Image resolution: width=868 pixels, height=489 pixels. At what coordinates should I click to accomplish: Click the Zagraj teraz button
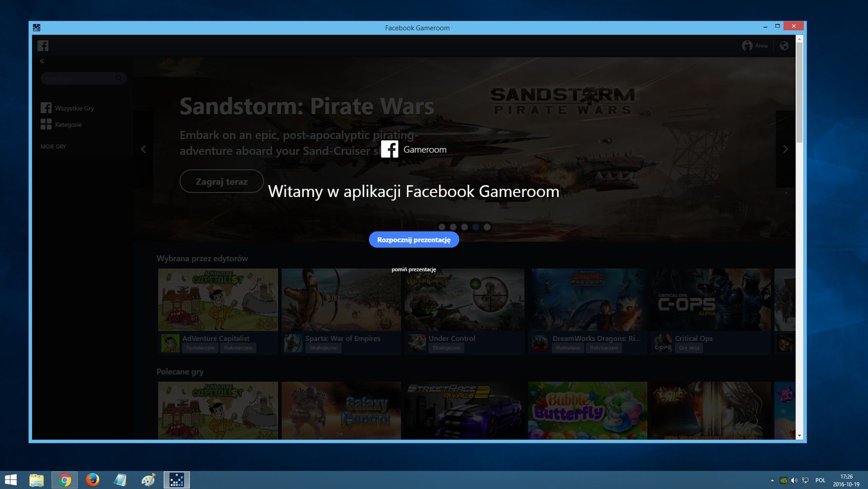click(x=222, y=181)
